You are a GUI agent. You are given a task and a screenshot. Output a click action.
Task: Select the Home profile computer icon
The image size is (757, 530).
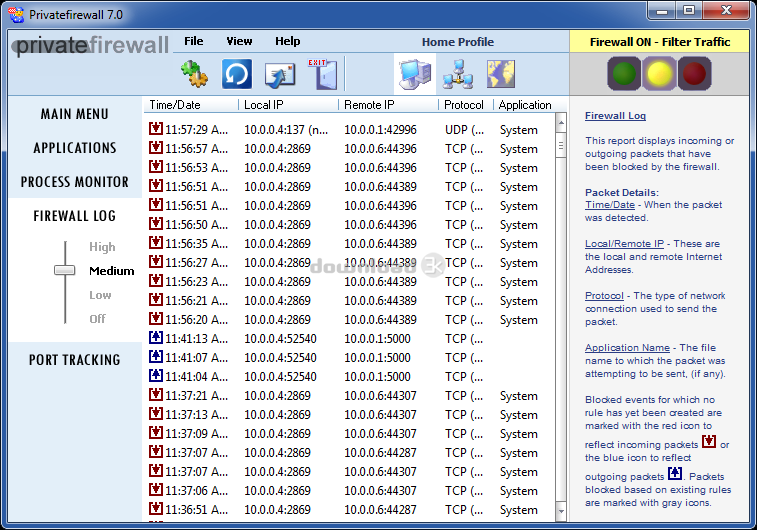click(414, 73)
